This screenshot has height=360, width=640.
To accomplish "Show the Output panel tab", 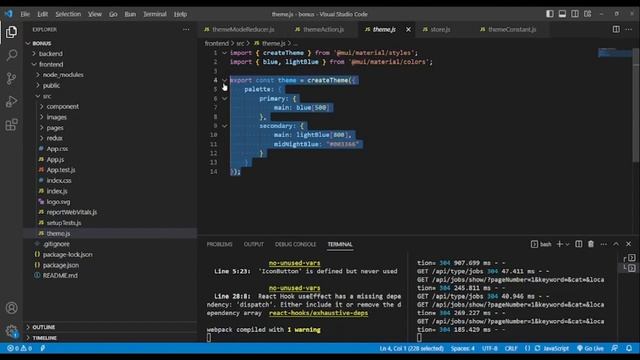I will click(253, 244).
